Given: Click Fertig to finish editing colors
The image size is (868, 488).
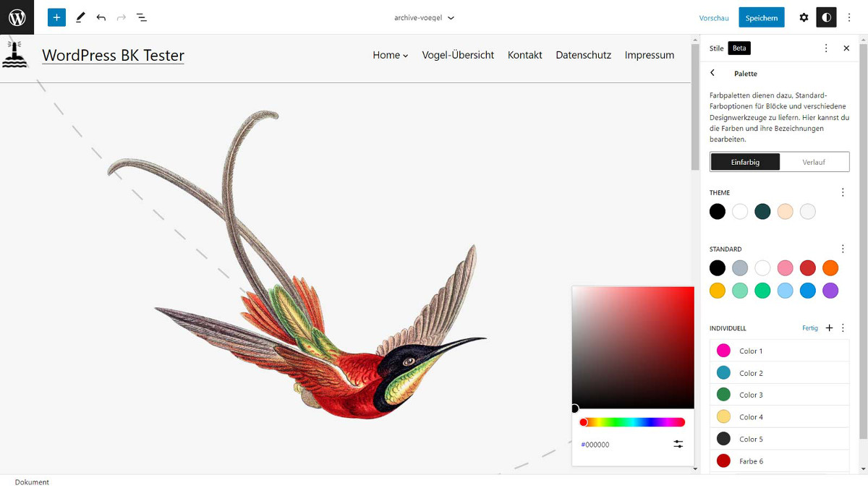Looking at the screenshot, I should click(x=810, y=328).
